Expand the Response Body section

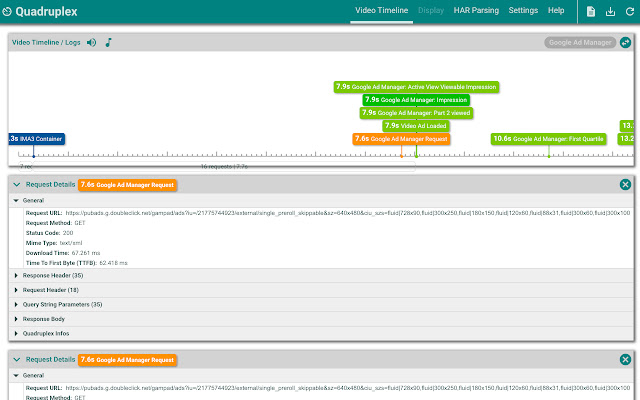[x=321, y=319]
